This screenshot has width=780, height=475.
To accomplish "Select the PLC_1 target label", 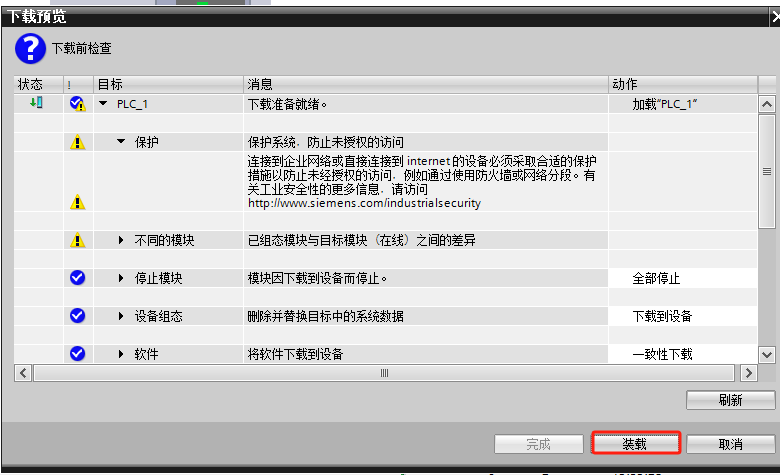I will [132, 104].
